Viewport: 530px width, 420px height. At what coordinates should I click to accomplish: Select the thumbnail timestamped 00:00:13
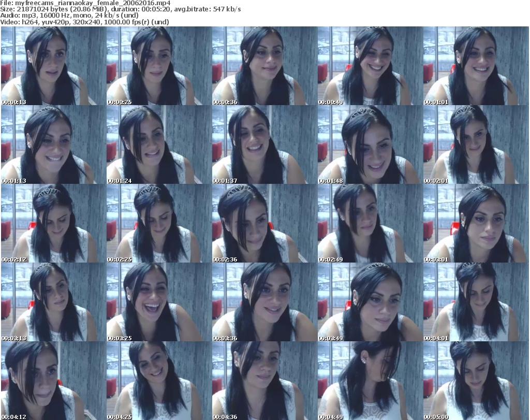click(53, 66)
